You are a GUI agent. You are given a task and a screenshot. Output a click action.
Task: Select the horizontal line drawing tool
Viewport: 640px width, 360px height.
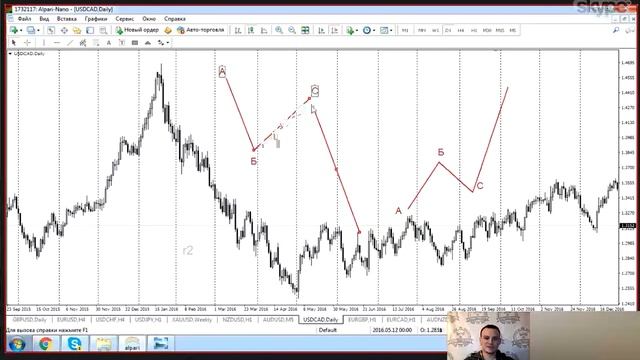[57, 42]
